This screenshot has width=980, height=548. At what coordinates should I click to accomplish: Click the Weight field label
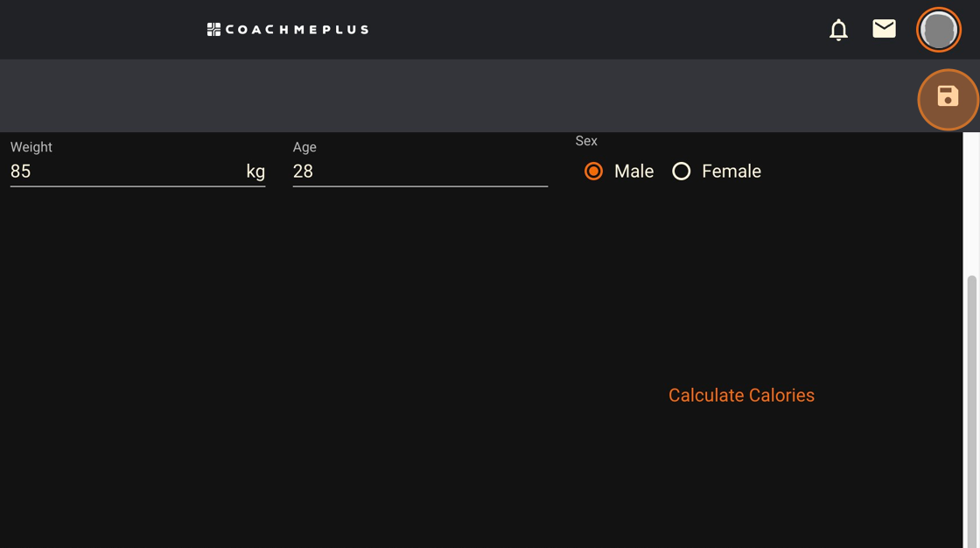coord(31,147)
